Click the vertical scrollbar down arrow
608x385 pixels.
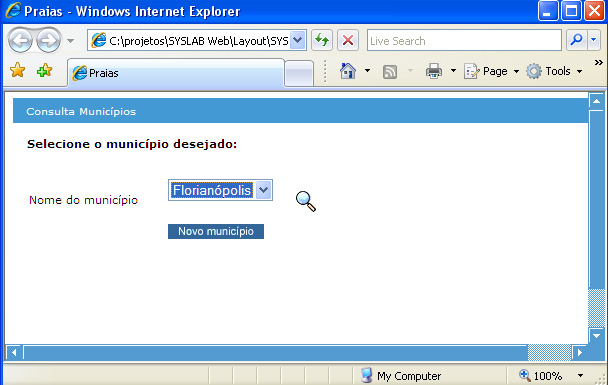tap(596, 336)
